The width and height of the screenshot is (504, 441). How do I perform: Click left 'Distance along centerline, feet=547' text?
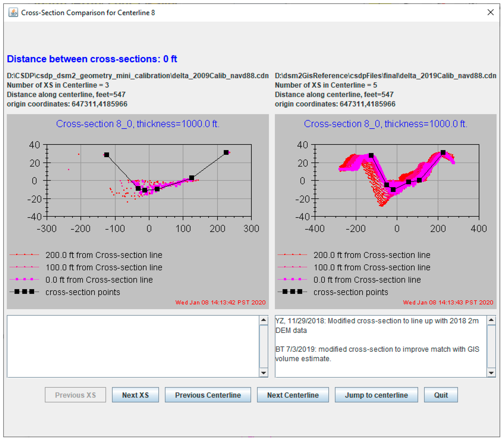tap(66, 94)
